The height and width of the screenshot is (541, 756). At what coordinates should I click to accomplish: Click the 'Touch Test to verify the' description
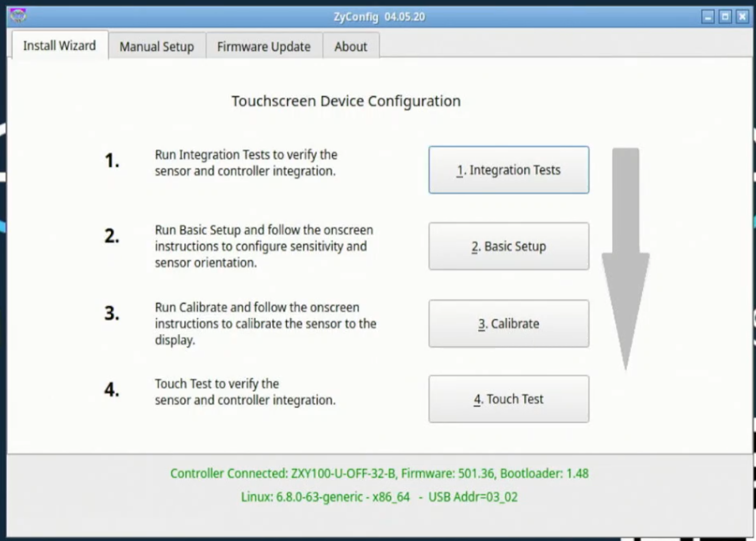(x=245, y=392)
